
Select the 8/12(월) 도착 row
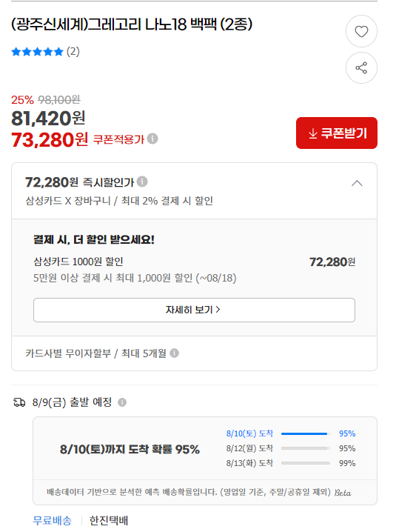pyautogui.click(x=291, y=448)
